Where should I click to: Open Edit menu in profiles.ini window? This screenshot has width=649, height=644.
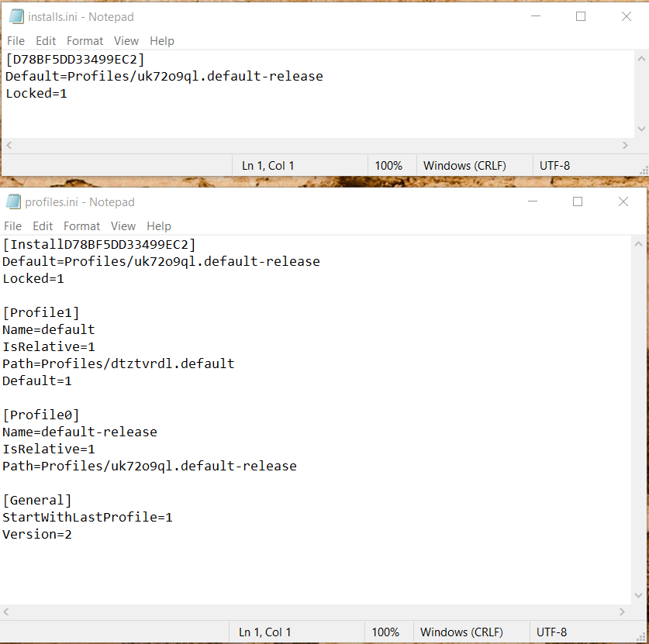click(43, 226)
